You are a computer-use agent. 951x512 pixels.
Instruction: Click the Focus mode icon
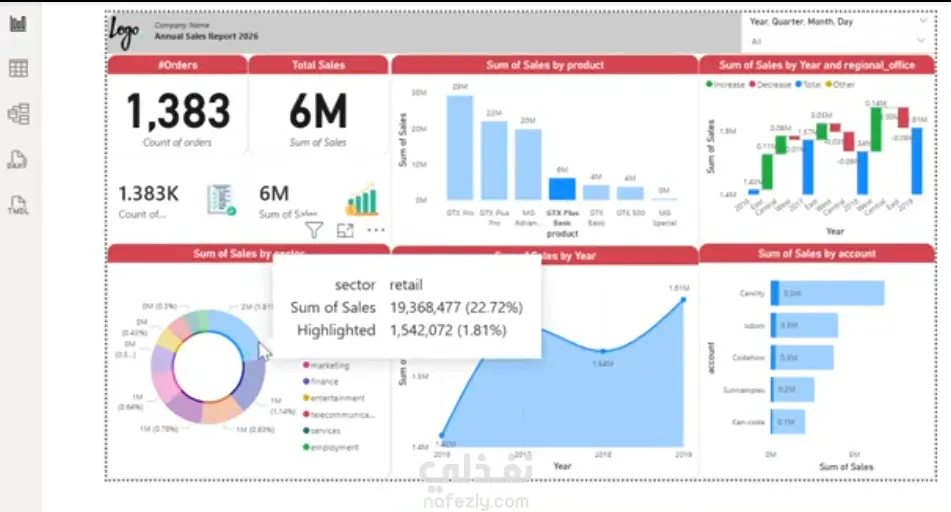(x=345, y=231)
